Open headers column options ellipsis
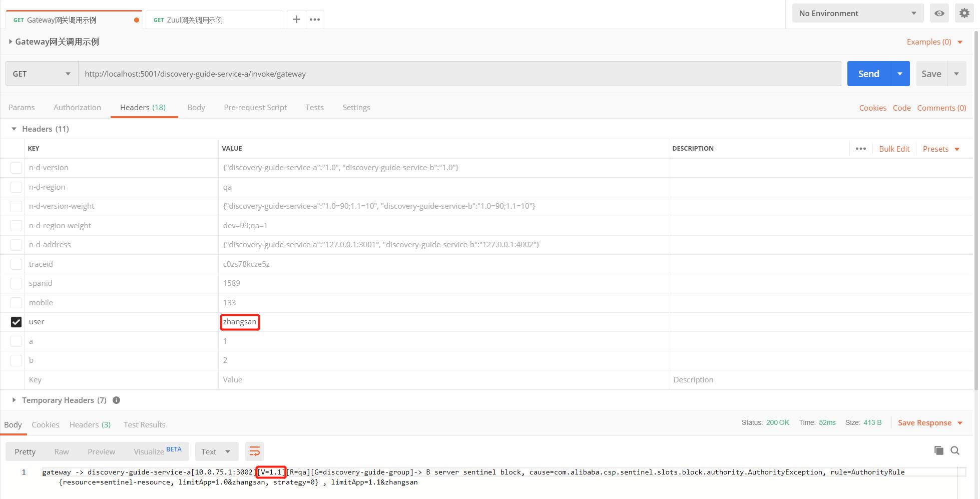 (861, 149)
